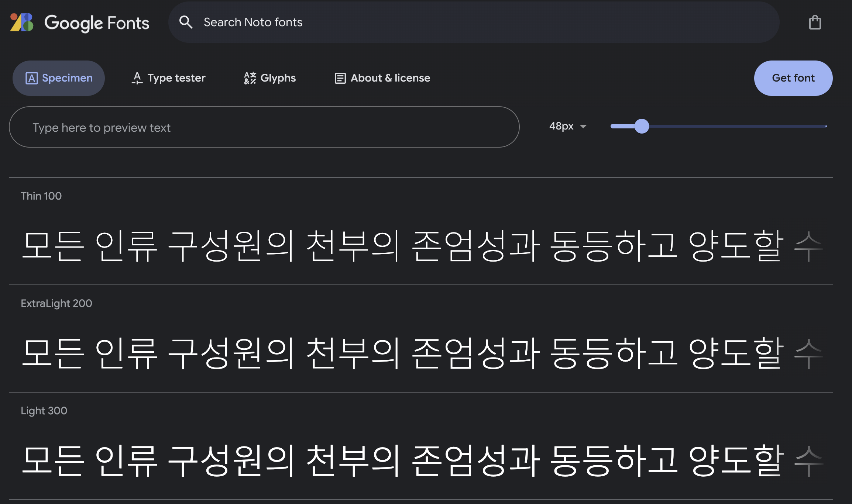Click the Google Fonts logo icon
The image size is (852, 504).
pyautogui.click(x=22, y=22)
